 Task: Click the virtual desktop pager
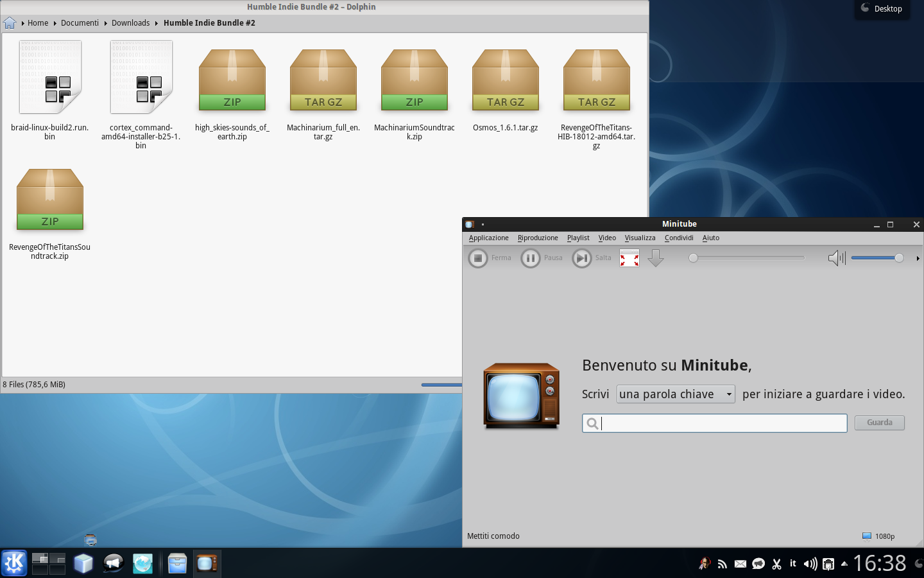[49, 563]
